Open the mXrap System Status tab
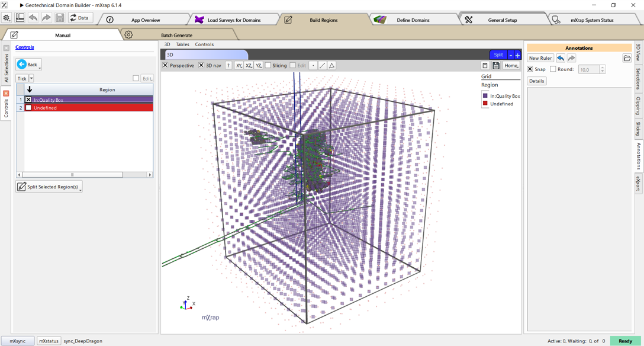Viewport: 644px width, 346px height. click(x=592, y=20)
